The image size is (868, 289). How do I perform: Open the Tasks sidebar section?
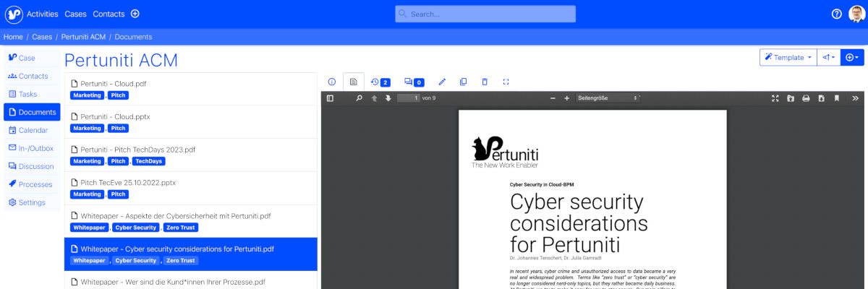(x=32, y=94)
